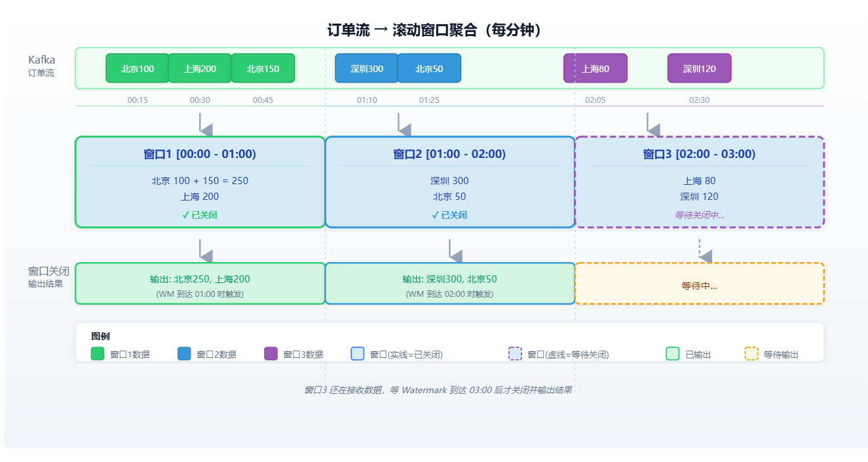
Task: Select the 上海200 order event block
Action: click(x=200, y=68)
